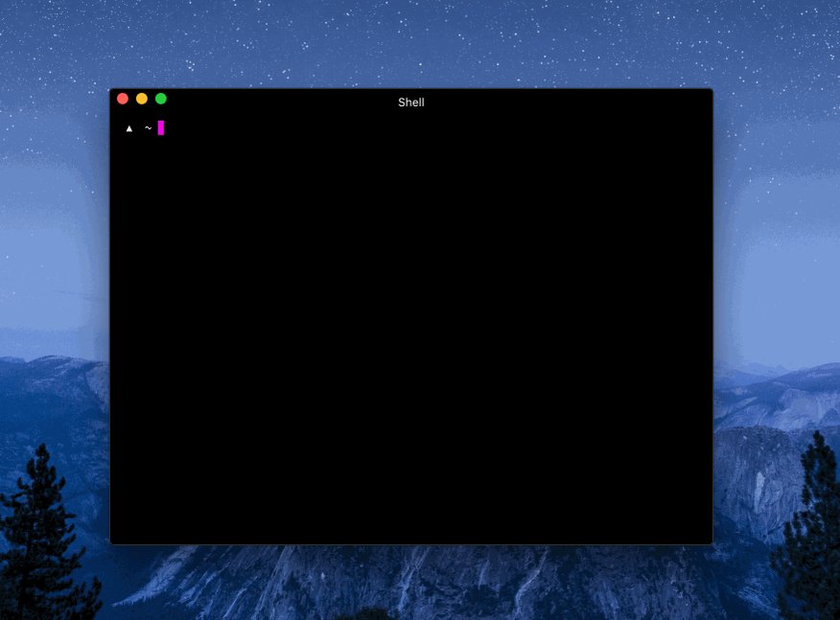Viewport: 840px width, 620px height.
Task: Minimize the Shell window with yellow button
Action: 142,99
